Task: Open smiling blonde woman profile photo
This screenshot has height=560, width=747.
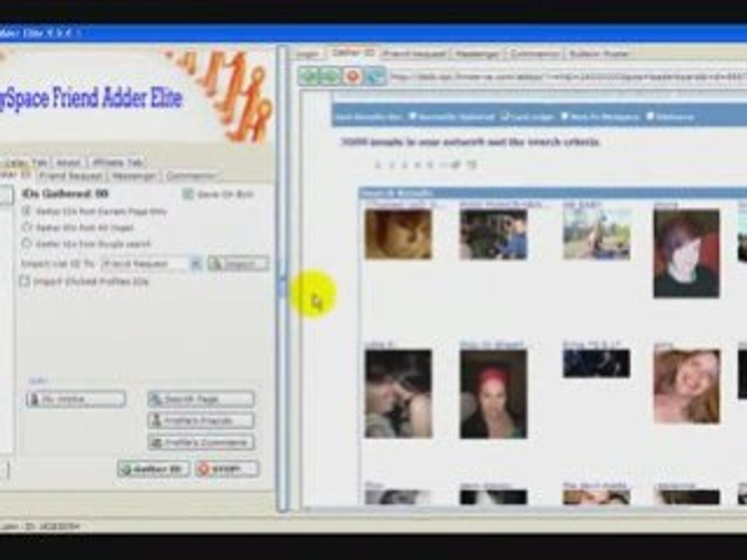Action: tap(687, 386)
